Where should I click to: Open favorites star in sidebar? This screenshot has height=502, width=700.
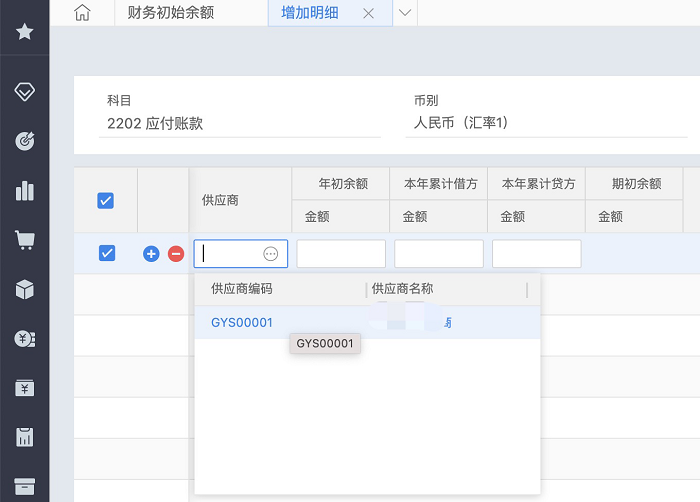coord(24,32)
